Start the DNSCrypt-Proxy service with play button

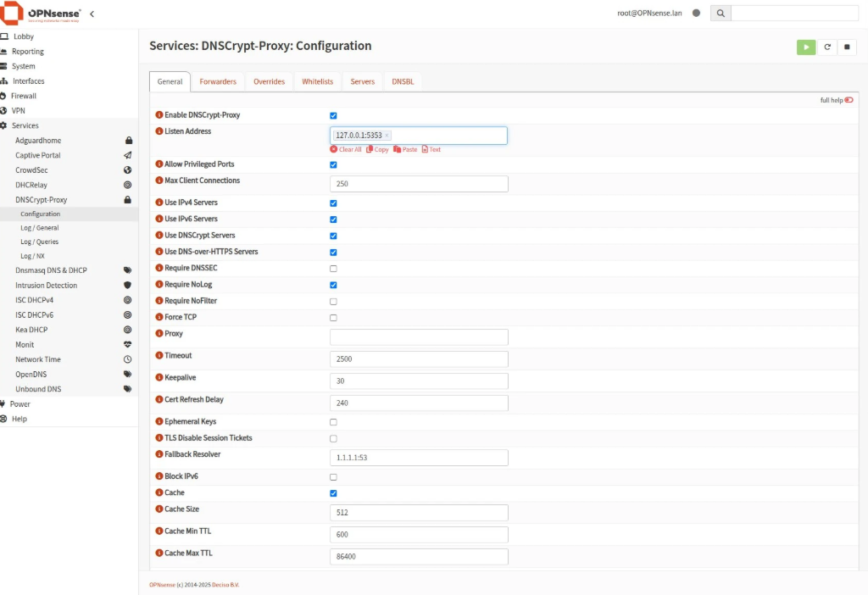pos(805,47)
